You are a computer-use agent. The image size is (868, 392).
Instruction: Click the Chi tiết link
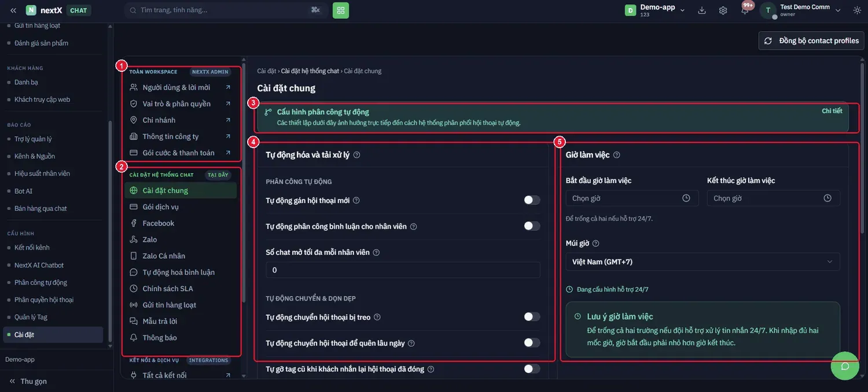point(832,111)
